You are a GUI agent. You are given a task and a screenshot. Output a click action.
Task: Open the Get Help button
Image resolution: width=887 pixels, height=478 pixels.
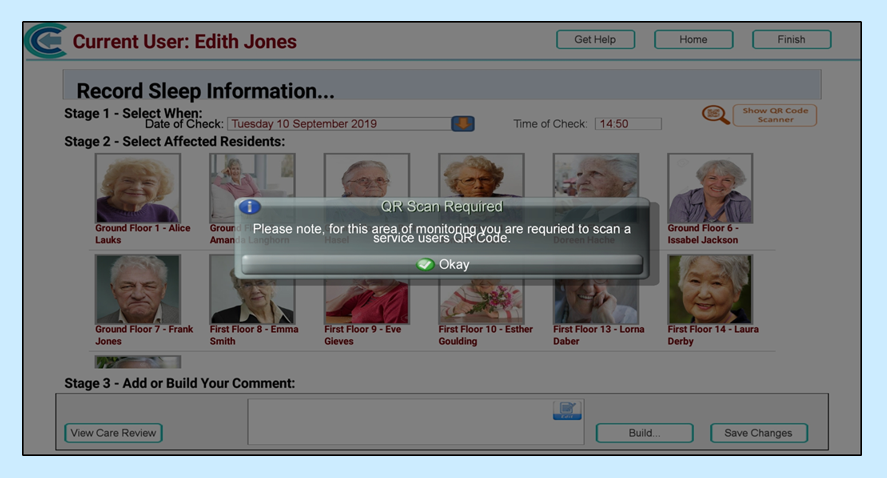(x=595, y=40)
